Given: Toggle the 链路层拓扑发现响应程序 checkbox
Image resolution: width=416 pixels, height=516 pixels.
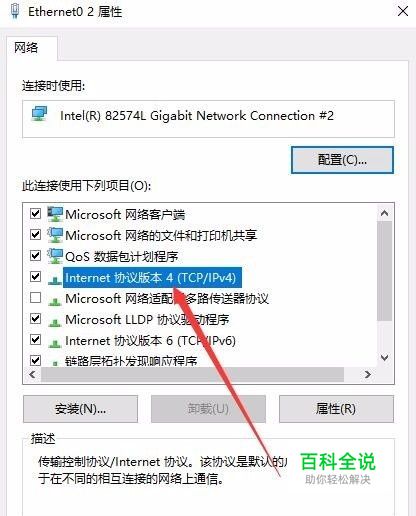Looking at the screenshot, I should pos(35,360).
